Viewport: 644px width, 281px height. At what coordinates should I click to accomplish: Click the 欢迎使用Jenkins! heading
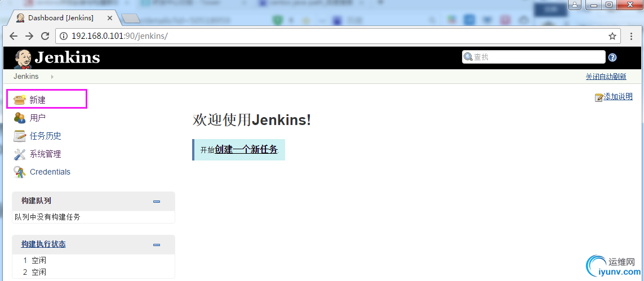pyautogui.click(x=252, y=120)
